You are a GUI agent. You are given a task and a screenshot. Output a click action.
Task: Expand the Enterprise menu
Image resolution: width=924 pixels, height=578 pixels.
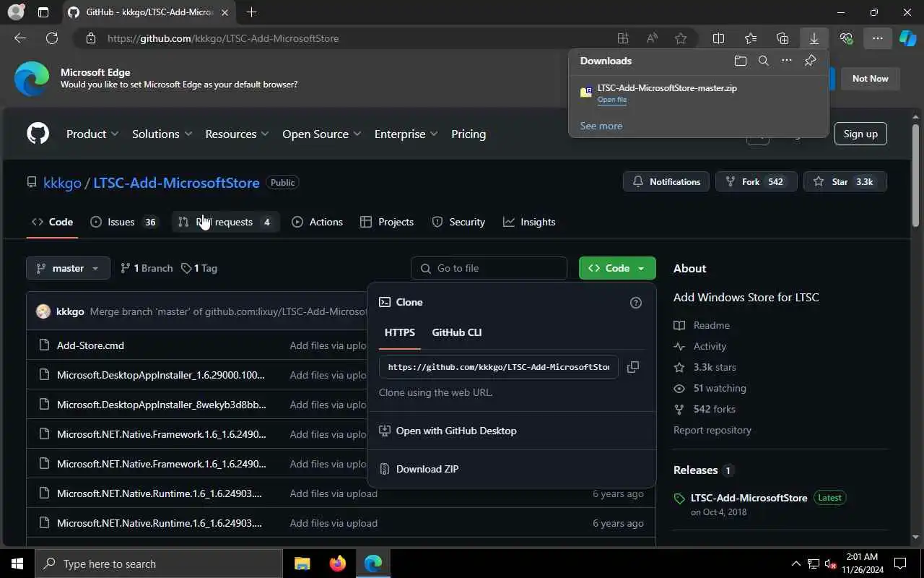click(406, 134)
